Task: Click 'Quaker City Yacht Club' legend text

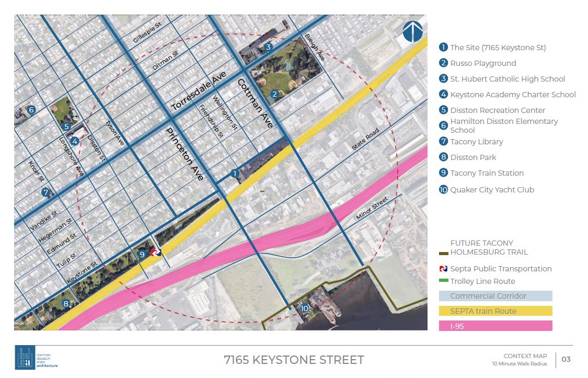Action: point(492,190)
